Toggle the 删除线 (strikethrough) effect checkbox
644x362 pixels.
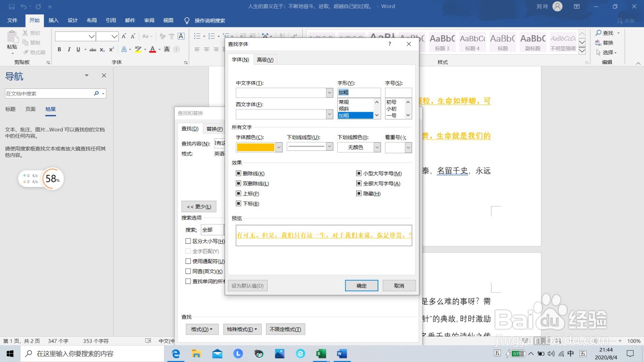pos(239,173)
